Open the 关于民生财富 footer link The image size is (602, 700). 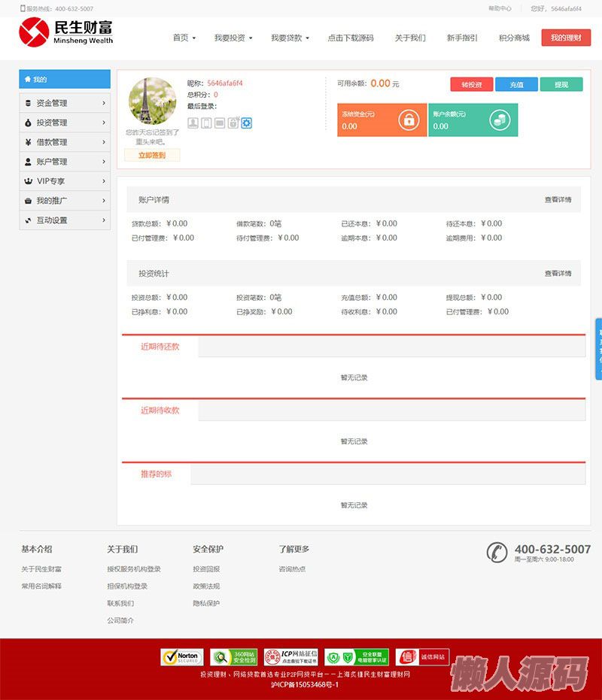point(41,569)
